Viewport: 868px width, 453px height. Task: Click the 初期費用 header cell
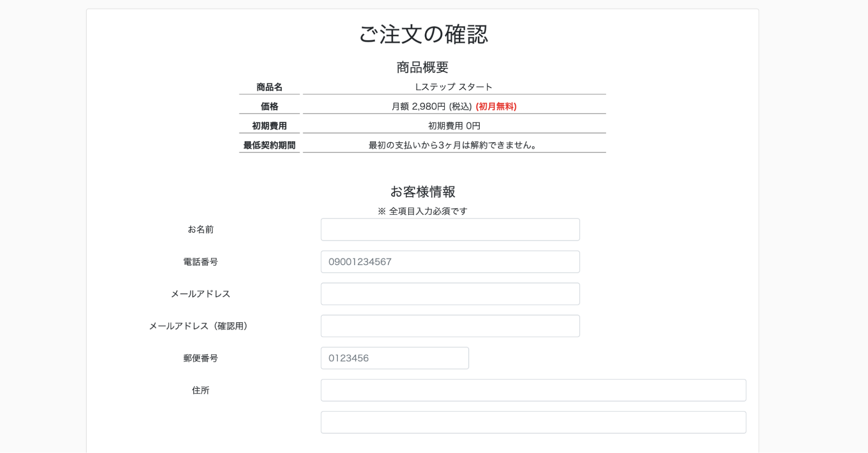[269, 126]
